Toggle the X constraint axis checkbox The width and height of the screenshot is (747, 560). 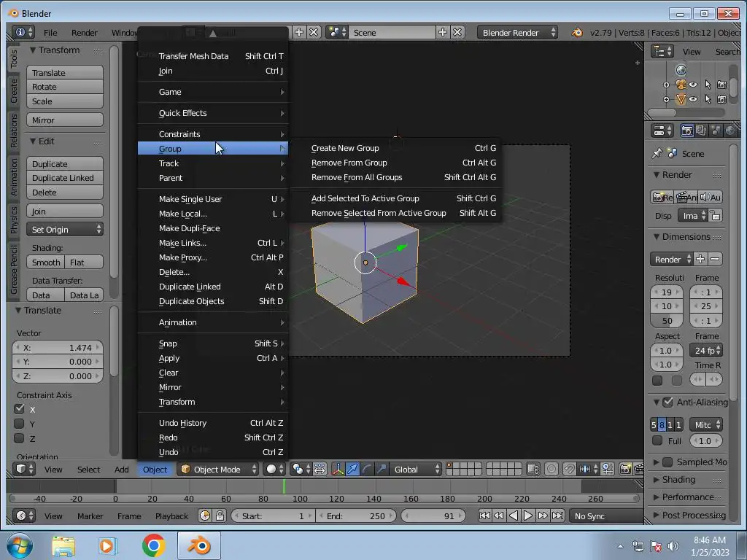click(x=19, y=409)
